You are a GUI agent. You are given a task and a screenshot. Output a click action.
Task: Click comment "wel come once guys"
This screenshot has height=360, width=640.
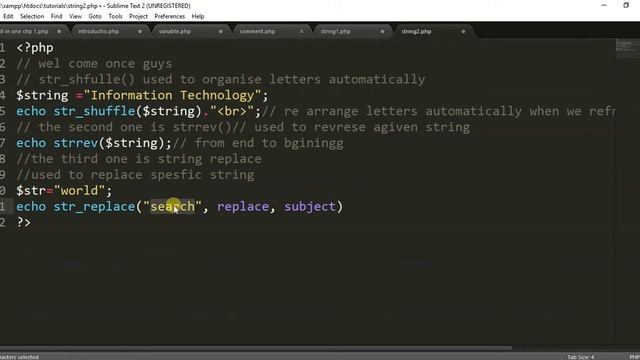coord(94,64)
